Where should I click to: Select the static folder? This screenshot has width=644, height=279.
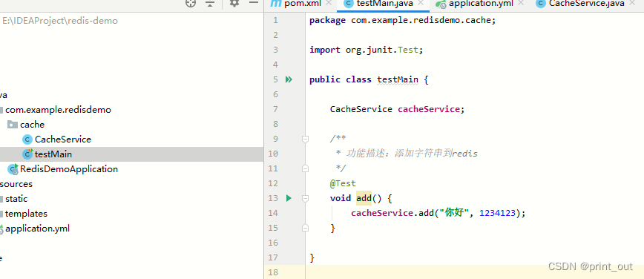click(16, 198)
